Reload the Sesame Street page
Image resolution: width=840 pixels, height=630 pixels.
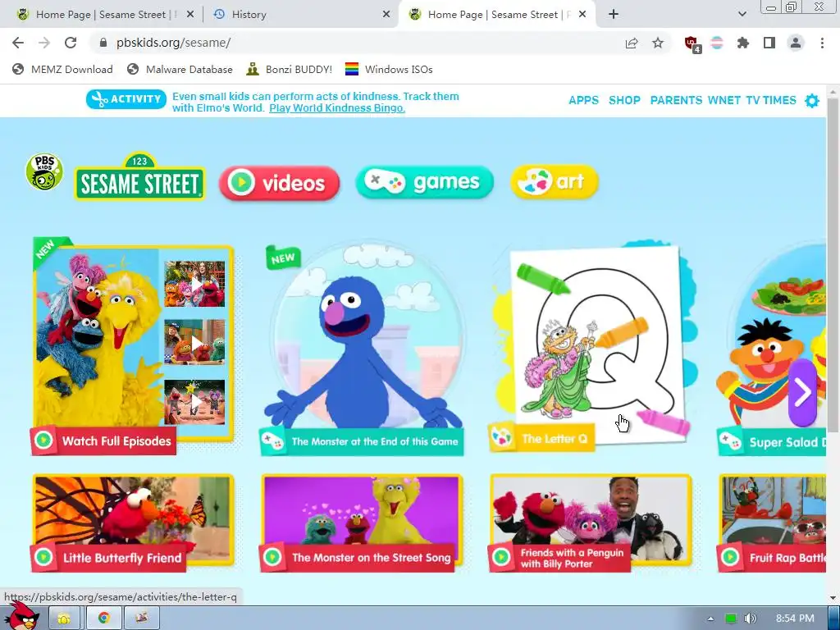[x=71, y=43]
